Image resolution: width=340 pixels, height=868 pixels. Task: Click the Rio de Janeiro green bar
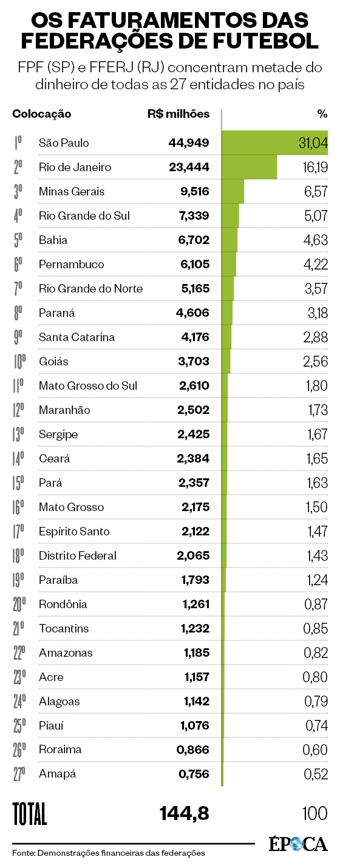pyautogui.click(x=250, y=167)
